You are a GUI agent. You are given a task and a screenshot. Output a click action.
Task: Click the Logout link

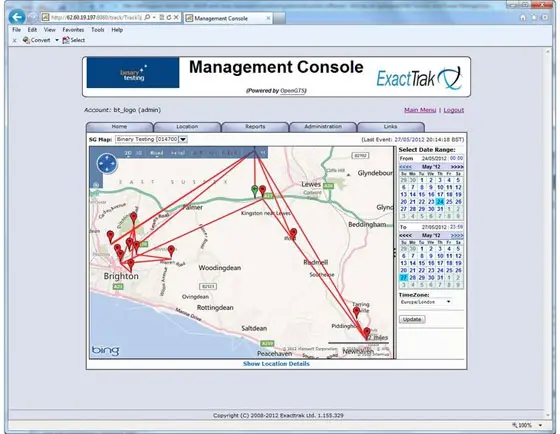pos(454,110)
